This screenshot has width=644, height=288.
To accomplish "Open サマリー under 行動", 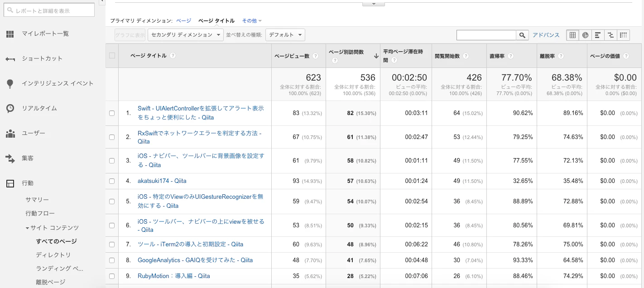I will [x=37, y=200].
